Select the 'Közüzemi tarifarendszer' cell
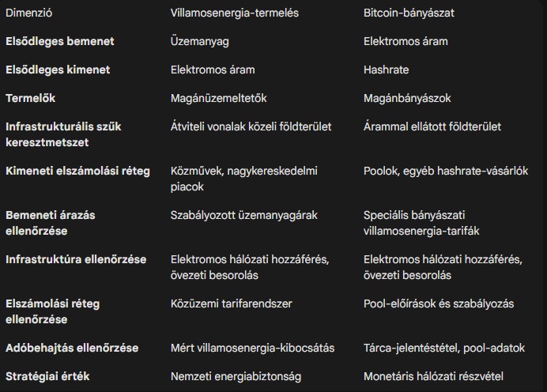547x392 pixels. click(230, 303)
